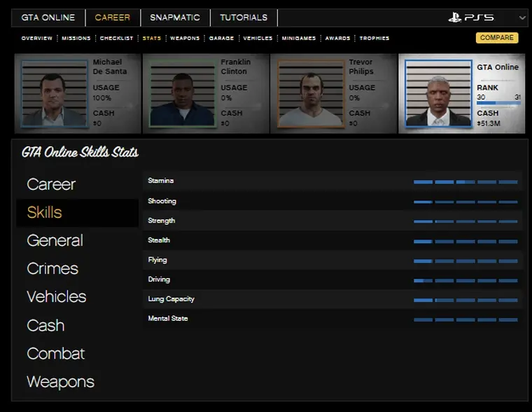Click the Michael De Santa name text
Screen dimensions: 532x412
tap(110, 67)
